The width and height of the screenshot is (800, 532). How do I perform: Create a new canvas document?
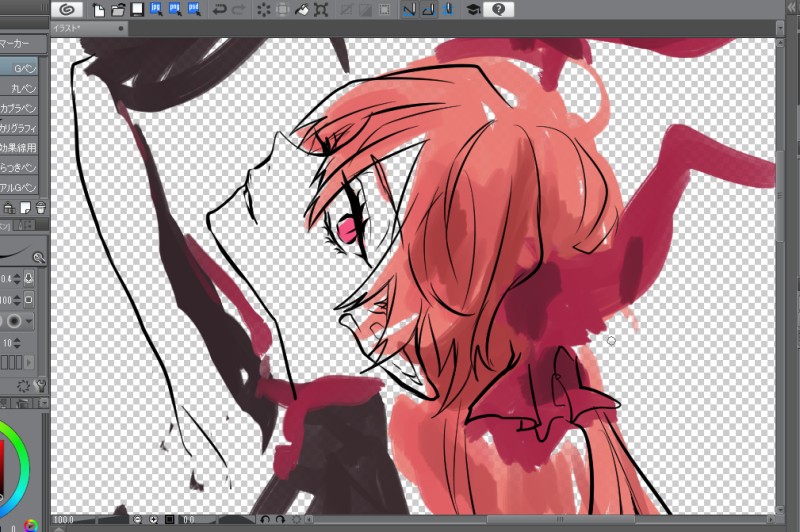tap(99, 10)
